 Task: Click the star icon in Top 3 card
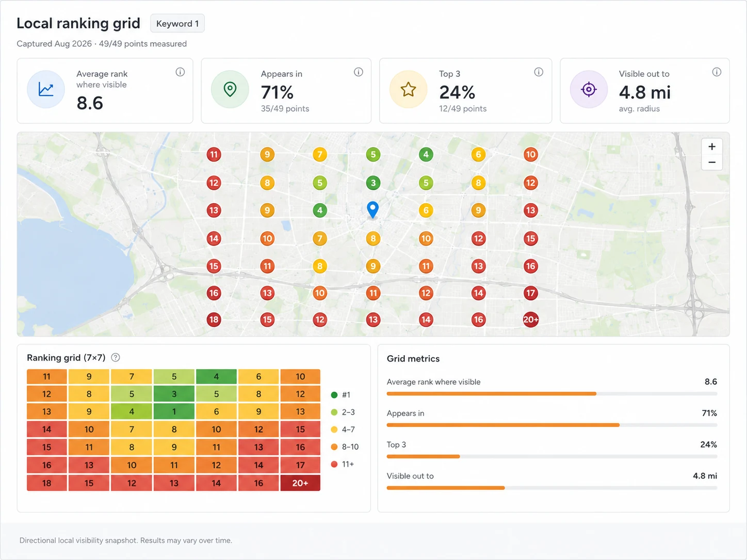pos(409,89)
